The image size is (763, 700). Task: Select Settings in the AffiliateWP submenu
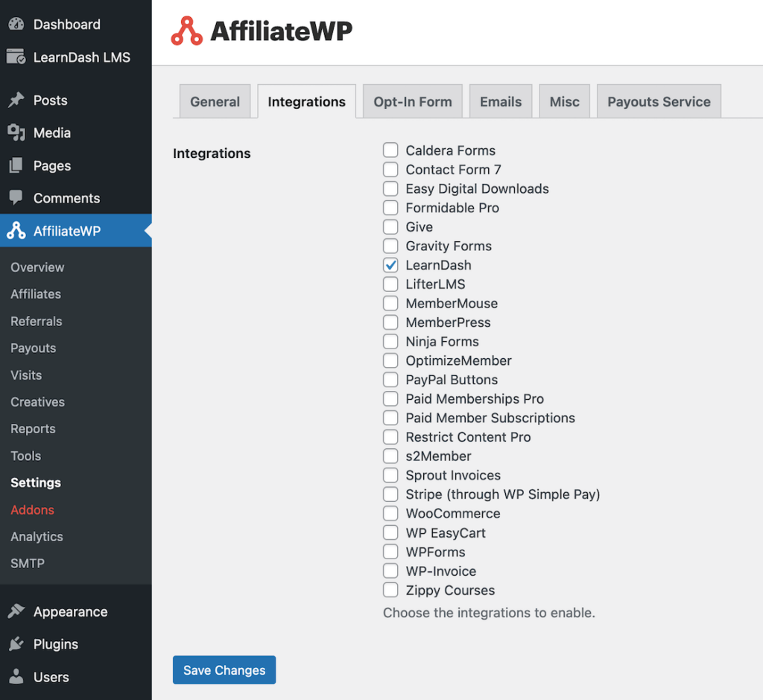pos(36,483)
